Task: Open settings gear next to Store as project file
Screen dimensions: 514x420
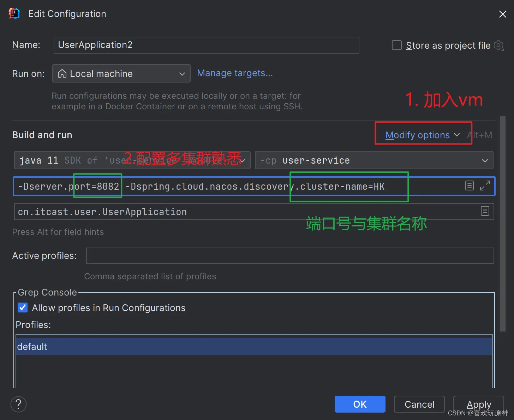Action: [498, 45]
